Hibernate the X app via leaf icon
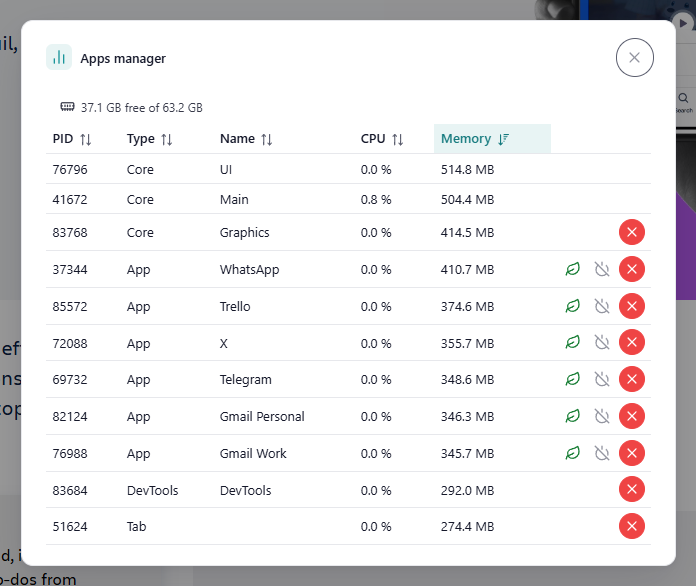 [573, 342]
